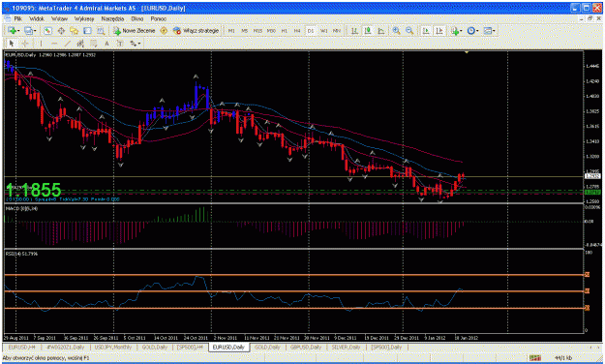Switch chart to H4 timeframe
The height and width of the screenshot is (364, 605).
[x=297, y=30]
